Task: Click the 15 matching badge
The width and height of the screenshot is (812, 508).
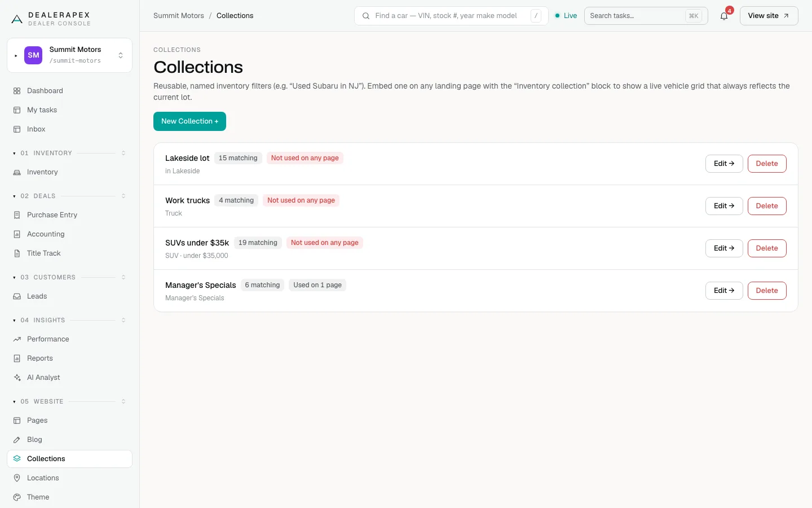Action: point(238,158)
